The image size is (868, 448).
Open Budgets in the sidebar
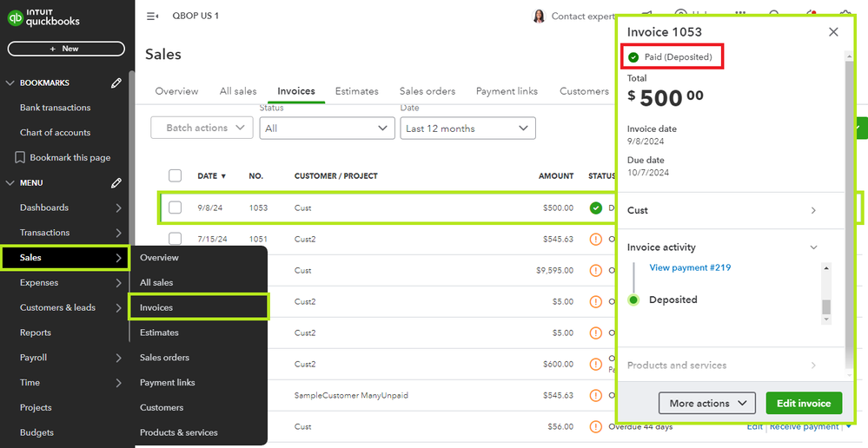point(37,432)
